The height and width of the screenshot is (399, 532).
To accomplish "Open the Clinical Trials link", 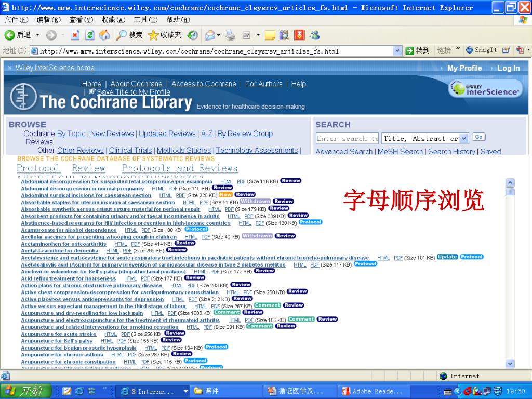I will coord(130,150).
